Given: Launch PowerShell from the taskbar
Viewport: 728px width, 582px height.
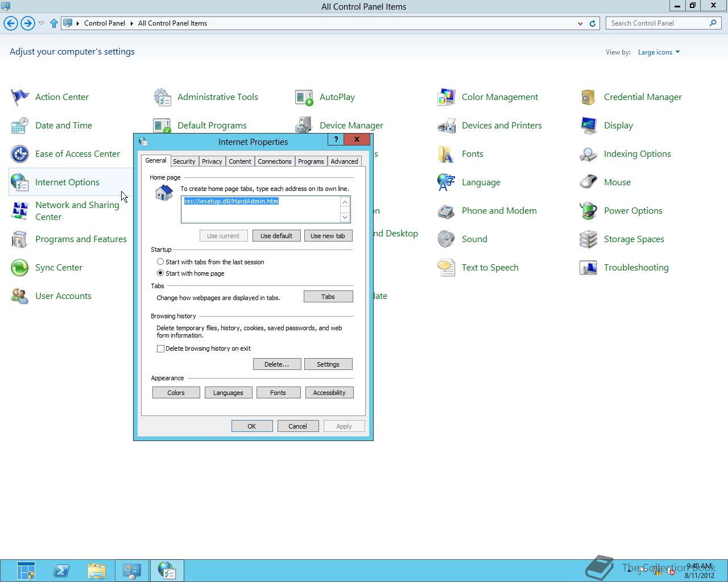Looking at the screenshot, I should coord(62,571).
